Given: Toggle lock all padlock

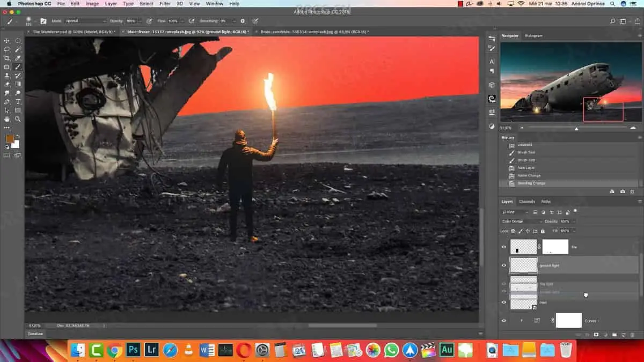Looking at the screenshot, I should (543, 231).
